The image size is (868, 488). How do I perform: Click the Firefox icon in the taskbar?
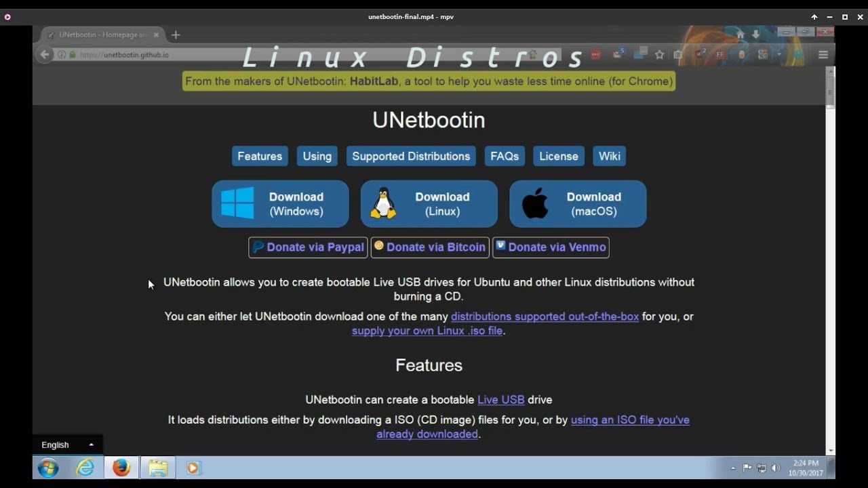(x=121, y=468)
